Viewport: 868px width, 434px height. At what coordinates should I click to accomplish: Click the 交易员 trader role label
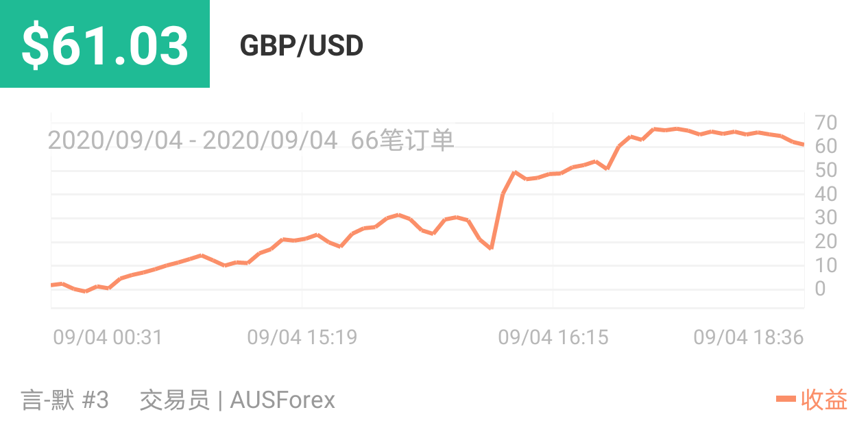pos(174,400)
